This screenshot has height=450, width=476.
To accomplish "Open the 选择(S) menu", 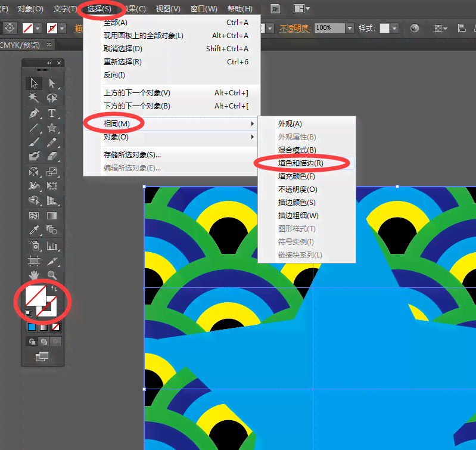I will (x=99, y=9).
